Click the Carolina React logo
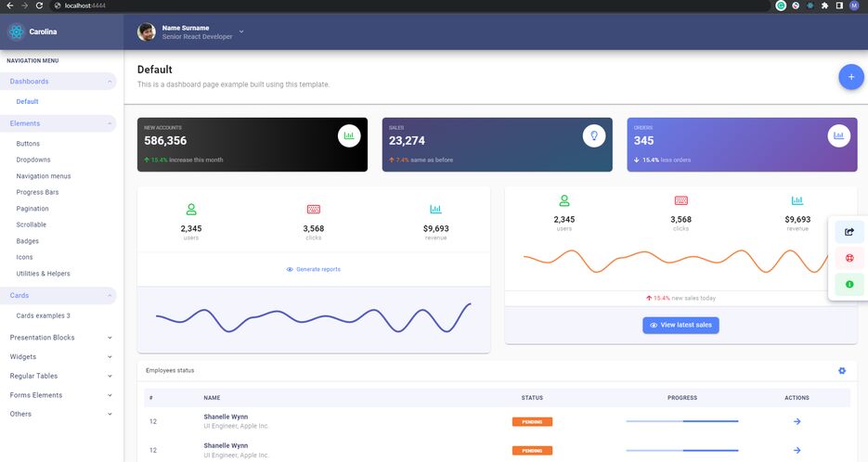 (x=16, y=32)
